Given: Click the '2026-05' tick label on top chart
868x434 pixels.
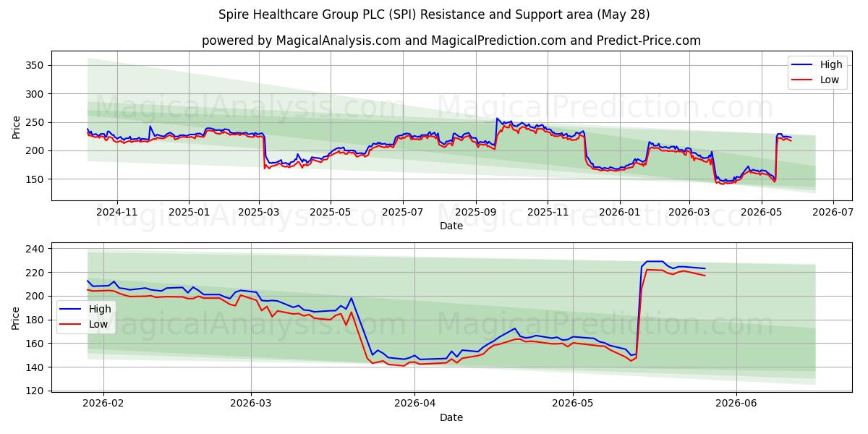Looking at the screenshot, I should (762, 213).
